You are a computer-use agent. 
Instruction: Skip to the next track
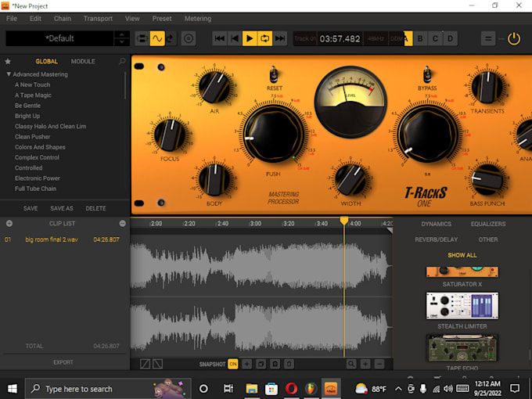coord(280,38)
